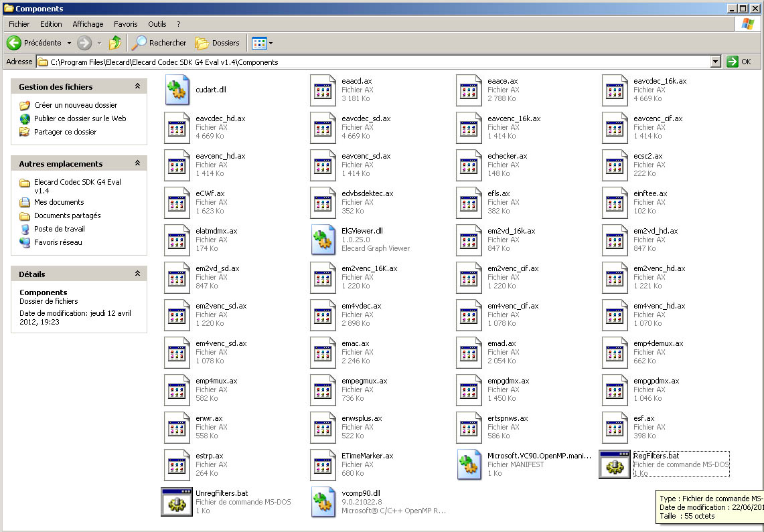Open the Edition menu

pyautogui.click(x=51, y=24)
